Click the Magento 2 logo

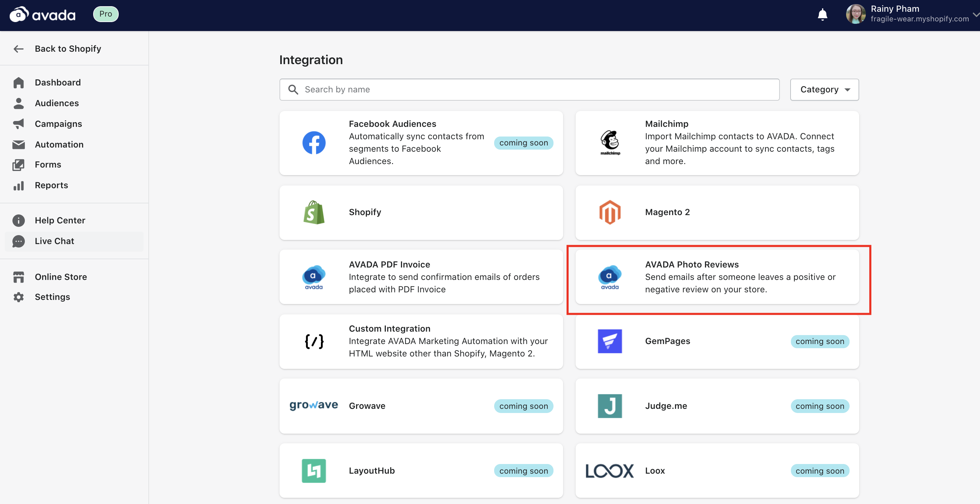[x=610, y=212]
